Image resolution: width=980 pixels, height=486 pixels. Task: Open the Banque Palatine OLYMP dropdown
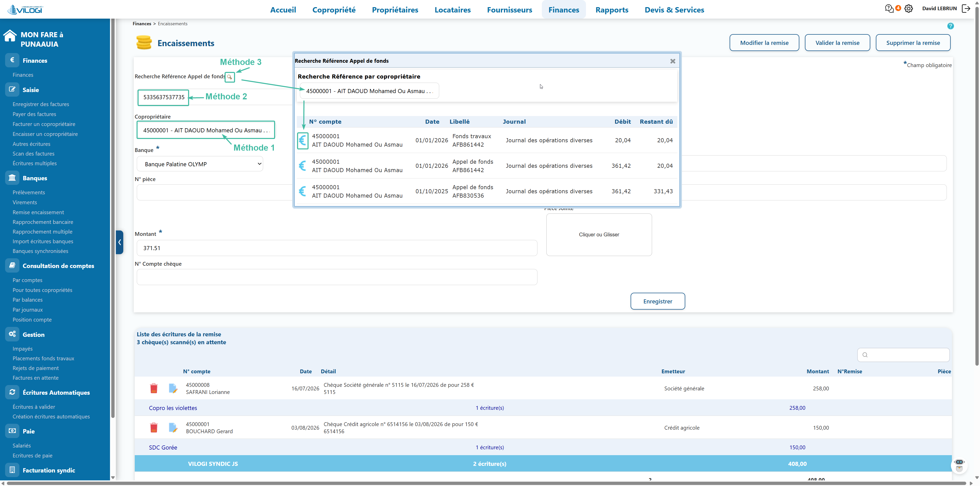tap(200, 164)
